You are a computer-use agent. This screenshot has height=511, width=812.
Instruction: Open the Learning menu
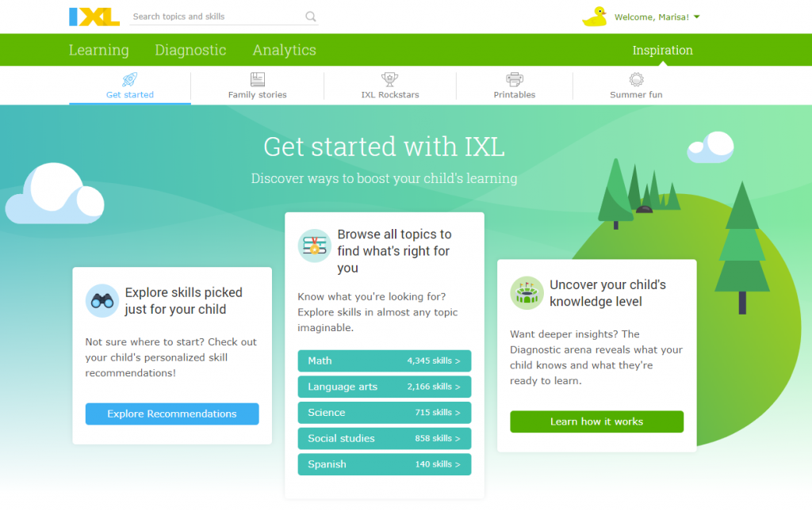coord(98,49)
